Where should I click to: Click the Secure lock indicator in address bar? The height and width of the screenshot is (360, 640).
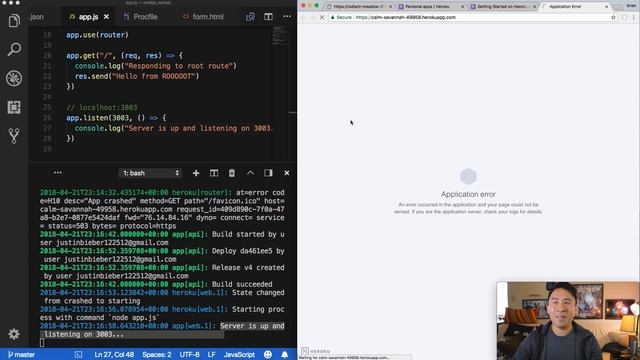pyautogui.click(x=341, y=17)
